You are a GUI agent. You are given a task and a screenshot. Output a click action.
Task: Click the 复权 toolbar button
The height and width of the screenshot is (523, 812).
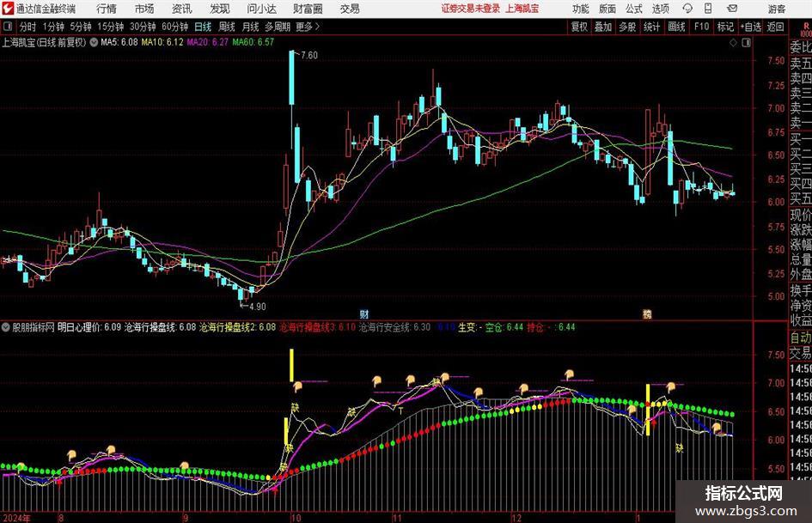pyautogui.click(x=579, y=27)
